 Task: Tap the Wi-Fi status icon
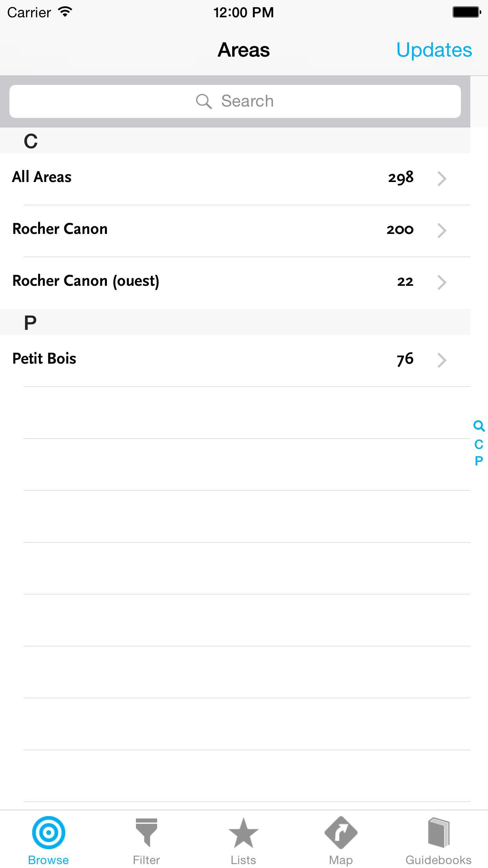pos(65,12)
